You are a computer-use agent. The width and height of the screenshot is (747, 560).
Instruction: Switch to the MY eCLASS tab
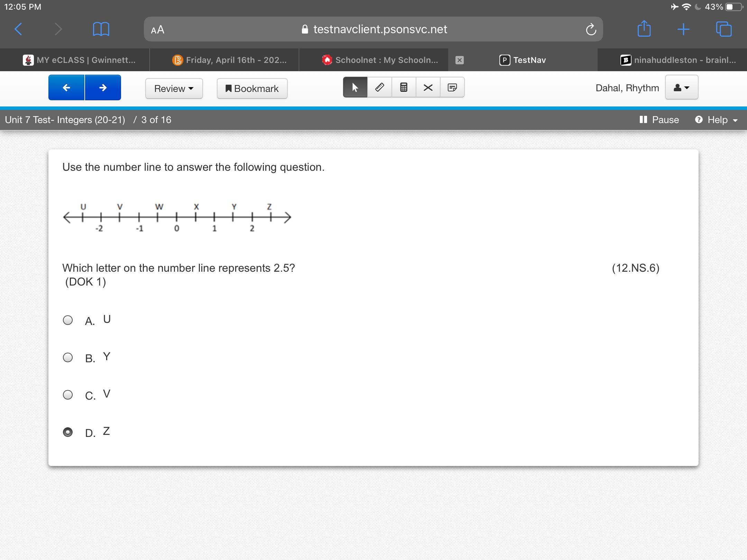click(x=80, y=60)
